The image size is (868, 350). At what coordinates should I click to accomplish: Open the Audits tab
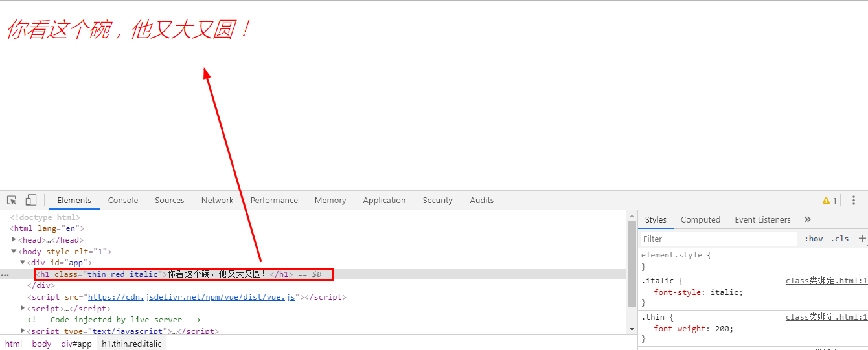(482, 201)
